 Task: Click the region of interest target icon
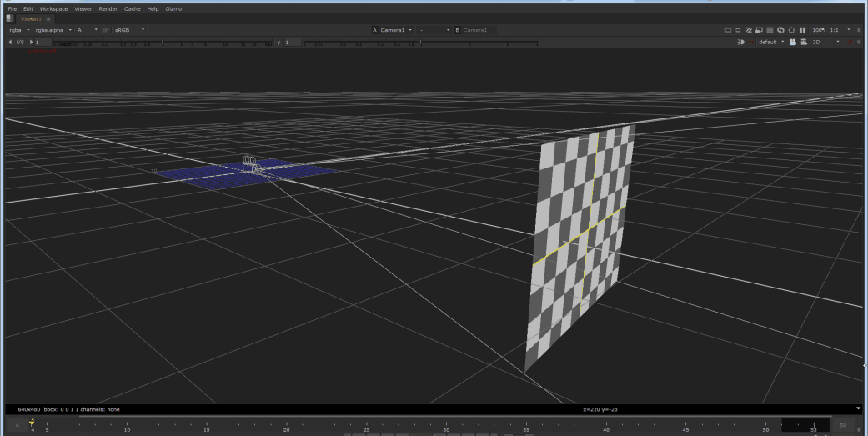click(x=791, y=30)
